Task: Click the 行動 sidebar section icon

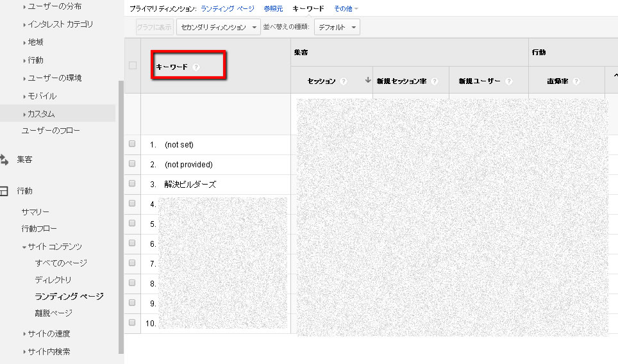Action: tap(4, 191)
